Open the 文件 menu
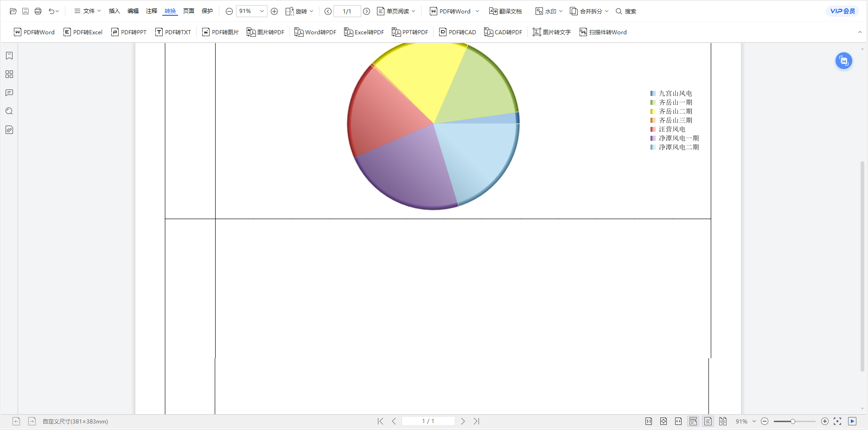The image size is (868, 430). (x=88, y=11)
